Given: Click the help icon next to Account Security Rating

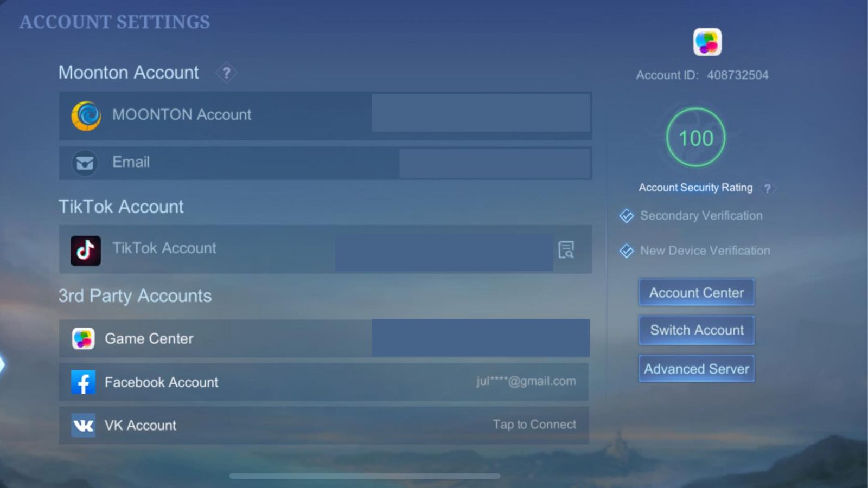Looking at the screenshot, I should [767, 188].
